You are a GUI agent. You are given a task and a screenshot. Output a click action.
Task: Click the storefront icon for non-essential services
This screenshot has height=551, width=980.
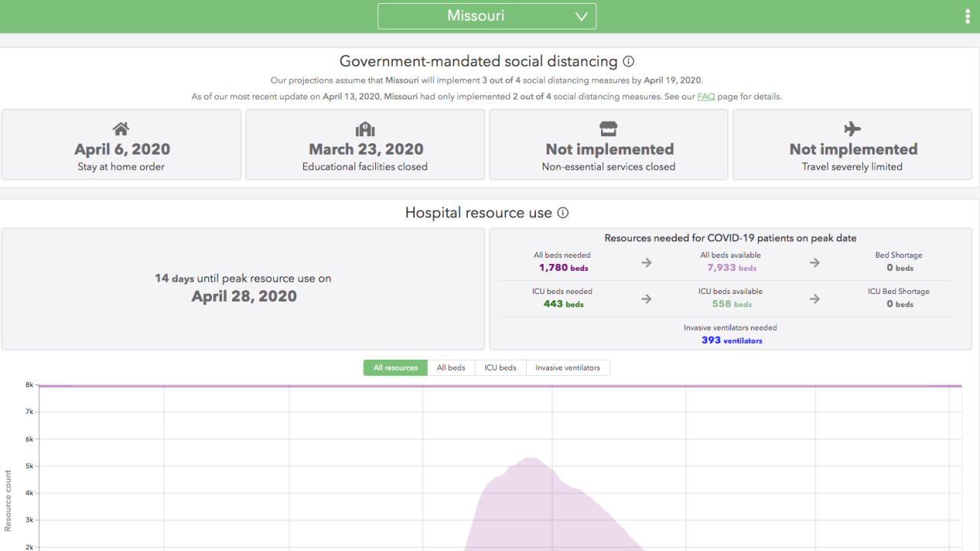click(609, 129)
